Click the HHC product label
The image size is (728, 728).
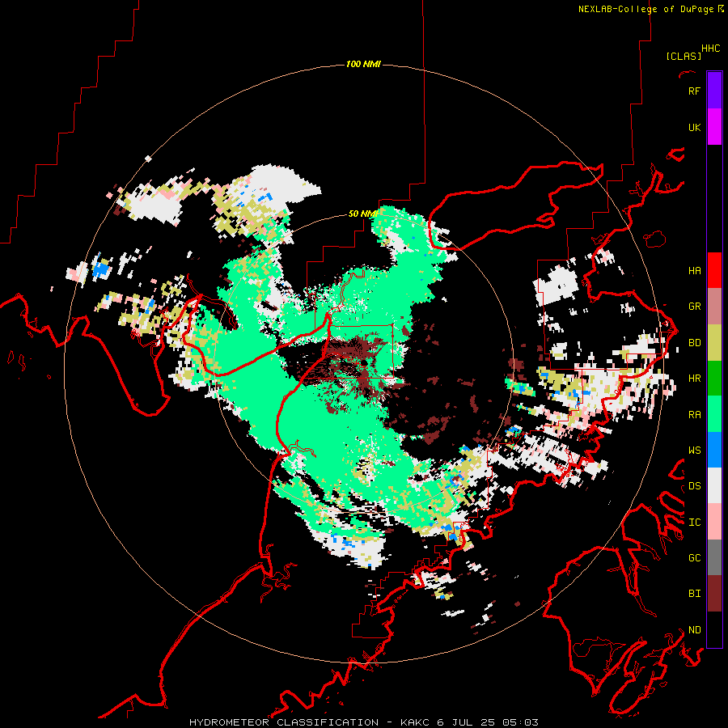[x=710, y=49]
